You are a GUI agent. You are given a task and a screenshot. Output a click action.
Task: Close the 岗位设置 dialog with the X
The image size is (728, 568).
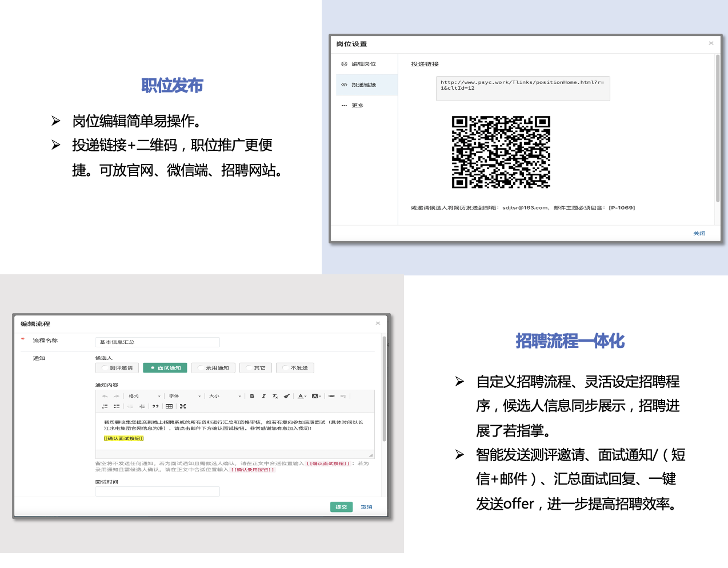tap(711, 43)
